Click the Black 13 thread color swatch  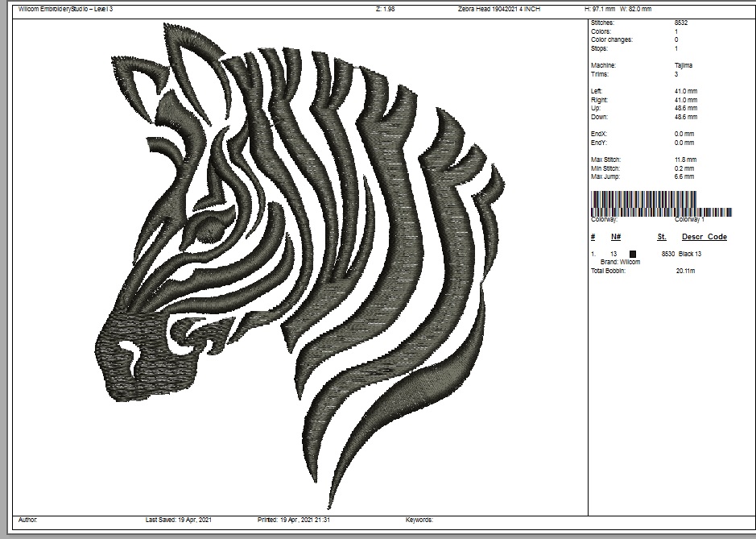[x=633, y=254]
